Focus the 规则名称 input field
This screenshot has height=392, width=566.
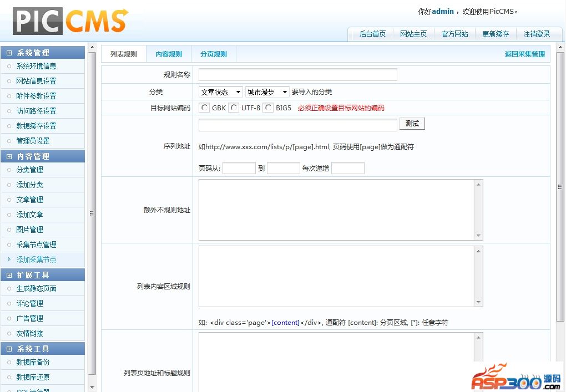(298, 75)
